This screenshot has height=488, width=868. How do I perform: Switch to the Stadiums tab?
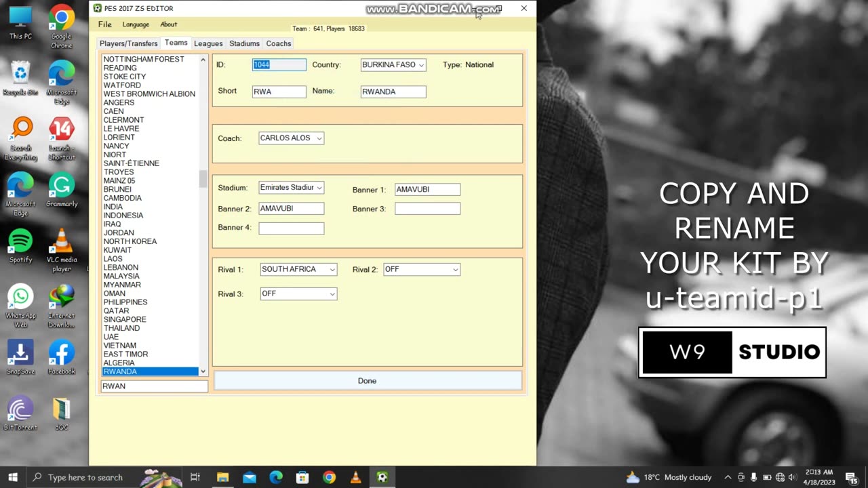[x=244, y=43]
